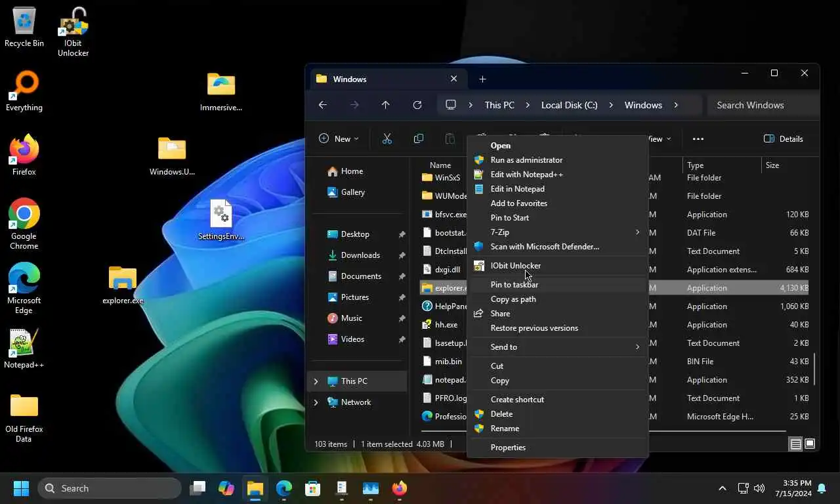Unpin Downloads from Quick access
Viewport: 840px width, 504px height.
(402, 255)
